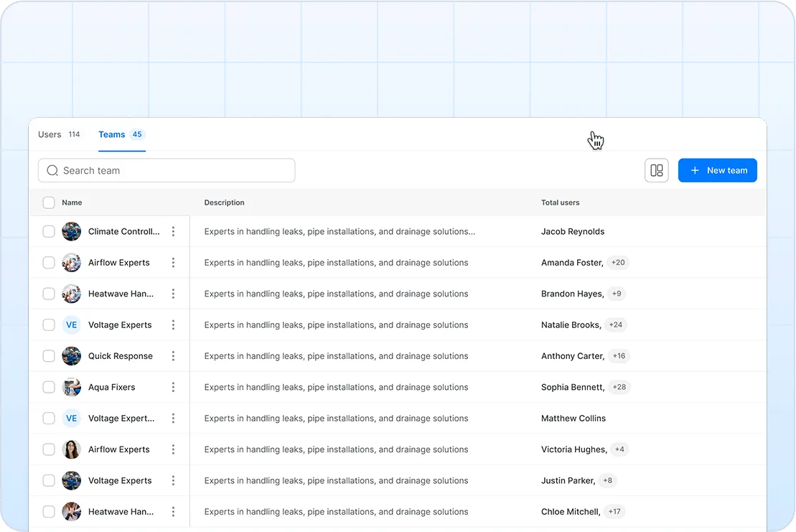796x532 pixels.
Task: Open the three-dot menu in Chloe Mitchell's row
Action: (173, 512)
